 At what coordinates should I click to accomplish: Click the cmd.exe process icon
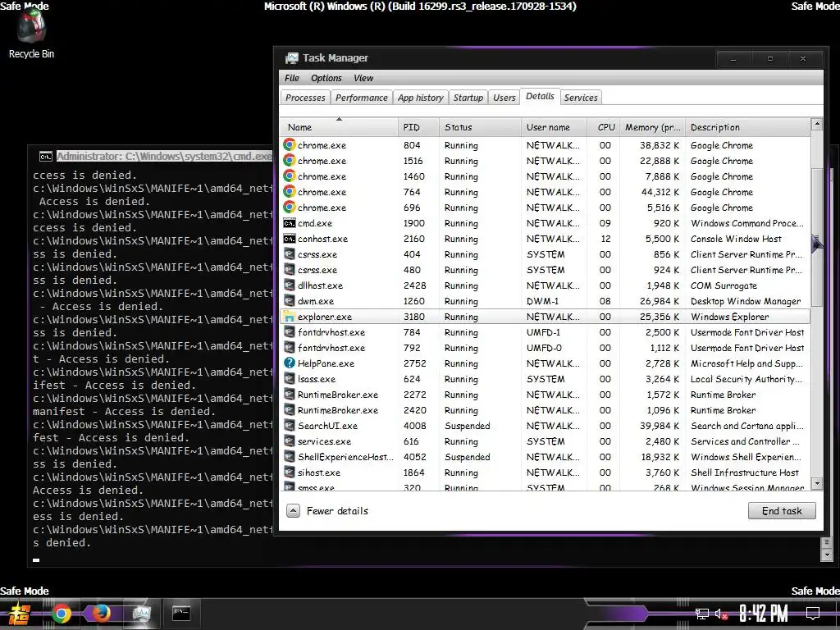(290, 223)
